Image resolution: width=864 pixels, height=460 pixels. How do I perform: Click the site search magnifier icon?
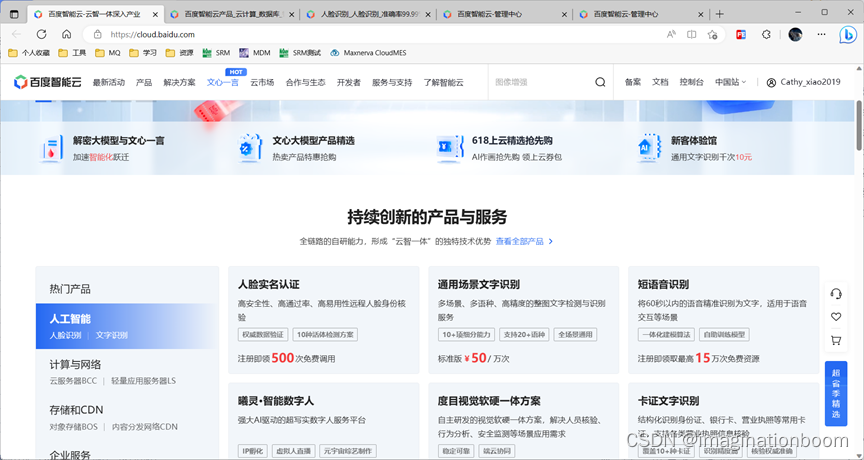click(x=600, y=82)
